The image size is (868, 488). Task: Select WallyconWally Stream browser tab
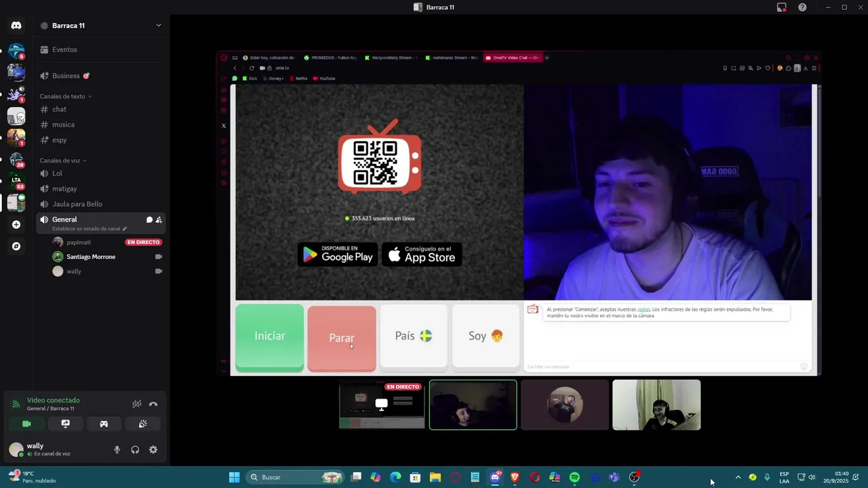[392, 58]
